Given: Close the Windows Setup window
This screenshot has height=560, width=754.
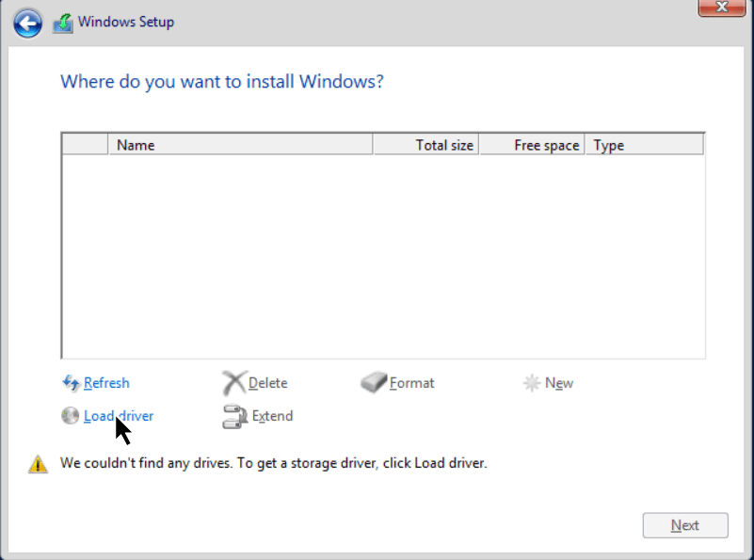Looking at the screenshot, I should click(721, 8).
